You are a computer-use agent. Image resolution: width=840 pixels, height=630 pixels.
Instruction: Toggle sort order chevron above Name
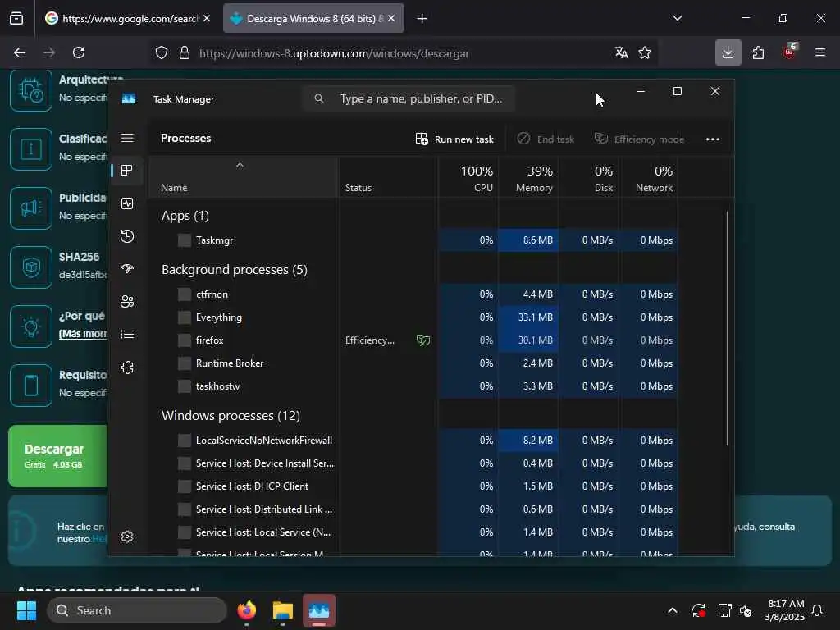pos(240,165)
